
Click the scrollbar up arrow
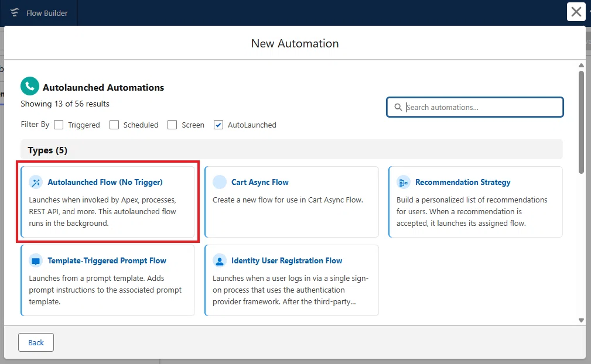point(581,66)
